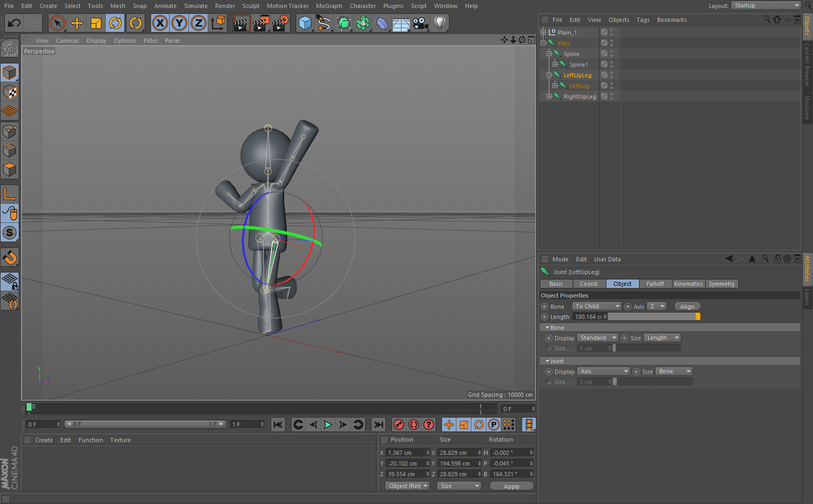Toggle visibility dots for Spine joint
813x504 pixels.
(x=611, y=53)
